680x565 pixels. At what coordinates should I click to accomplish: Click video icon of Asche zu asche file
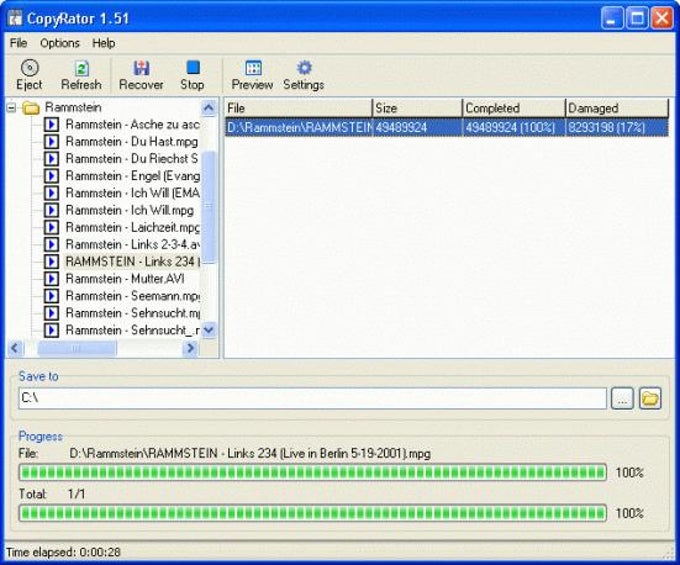coord(51,125)
